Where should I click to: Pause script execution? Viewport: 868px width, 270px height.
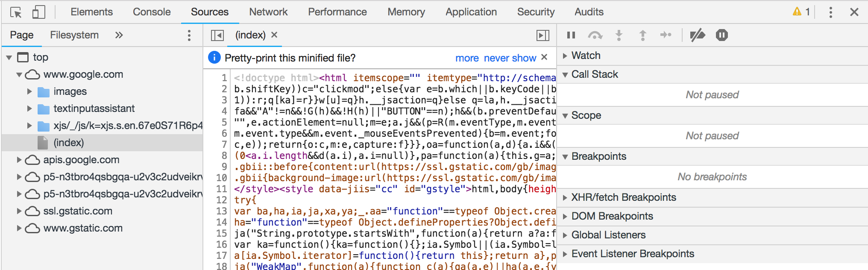571,35
